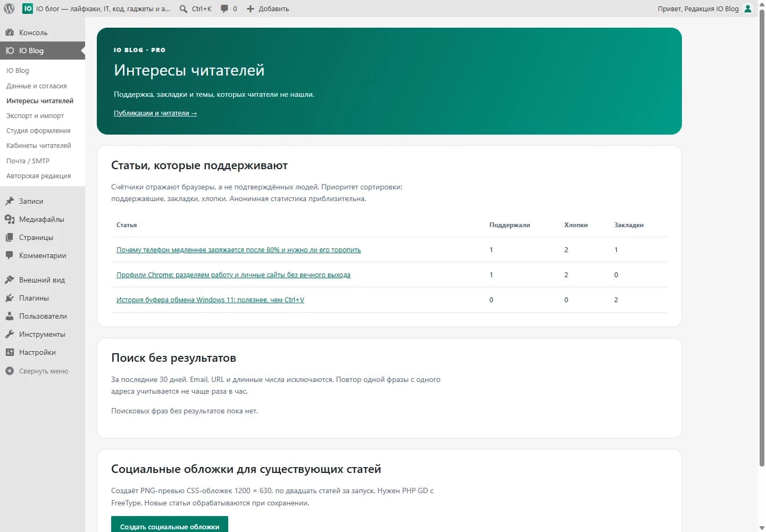Open the IO Blog submenu entry

18,70
